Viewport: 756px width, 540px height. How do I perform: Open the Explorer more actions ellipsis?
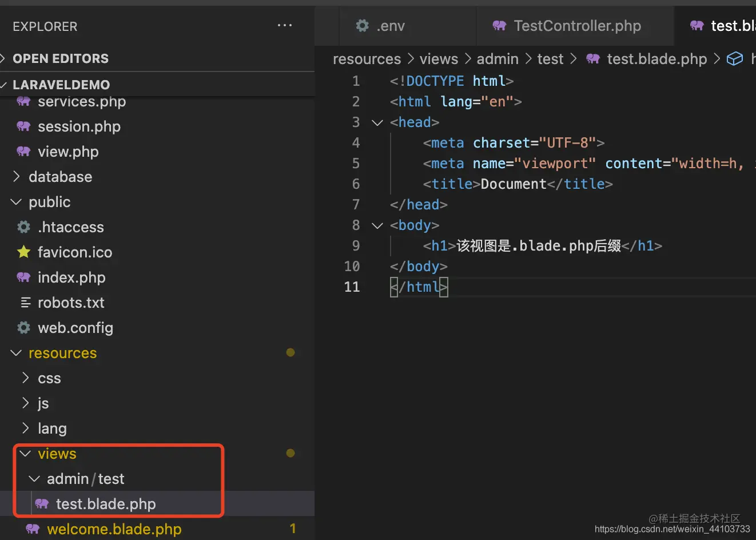click(284, 26)
